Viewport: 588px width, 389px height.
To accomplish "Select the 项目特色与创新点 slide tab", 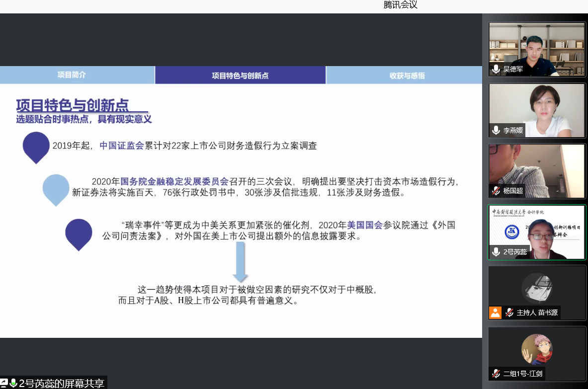I will tap(240, 76).
